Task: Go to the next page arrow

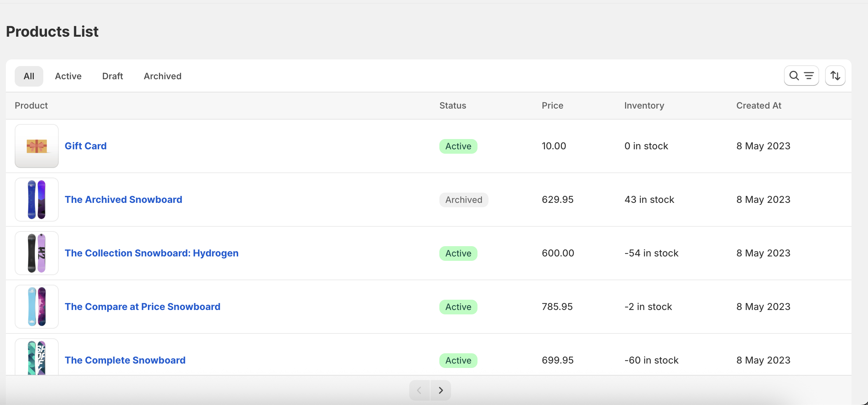Action: (440, 390)
